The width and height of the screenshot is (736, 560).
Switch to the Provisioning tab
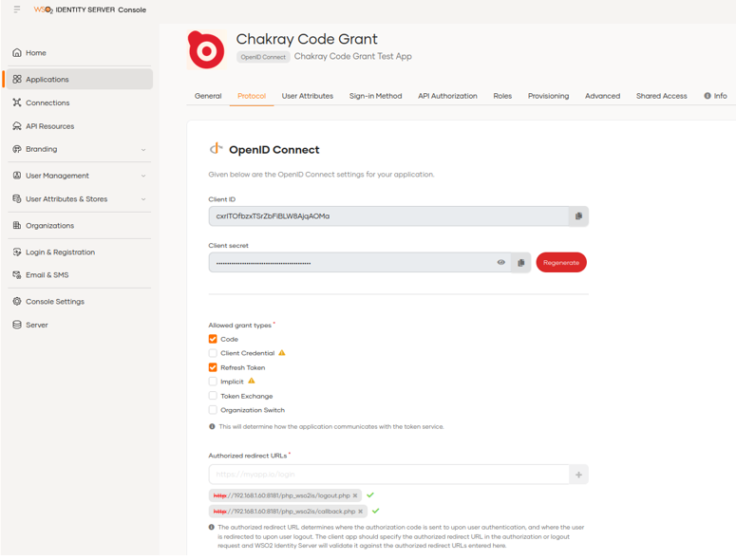(x=548, y=96)
